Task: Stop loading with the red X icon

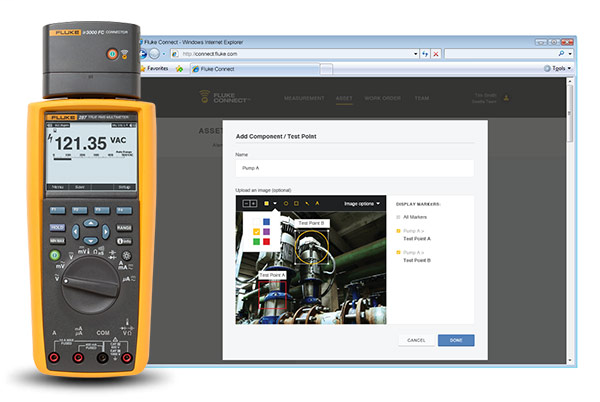Action: click(436, 54)
